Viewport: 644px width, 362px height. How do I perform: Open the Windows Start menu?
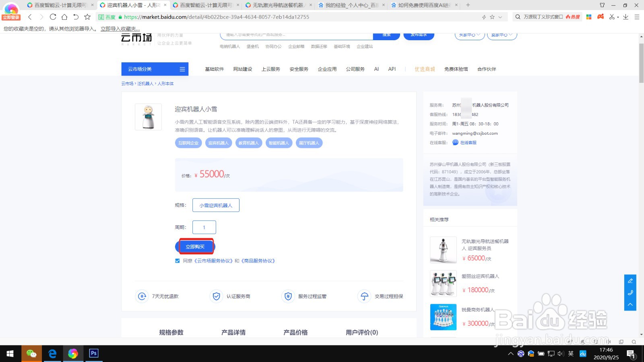pos(10,354)
